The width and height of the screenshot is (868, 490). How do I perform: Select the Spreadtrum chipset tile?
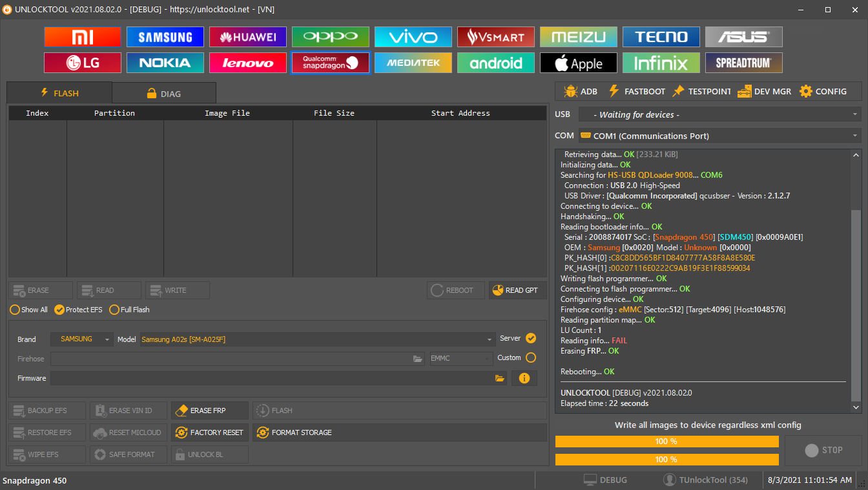(744, 63)
